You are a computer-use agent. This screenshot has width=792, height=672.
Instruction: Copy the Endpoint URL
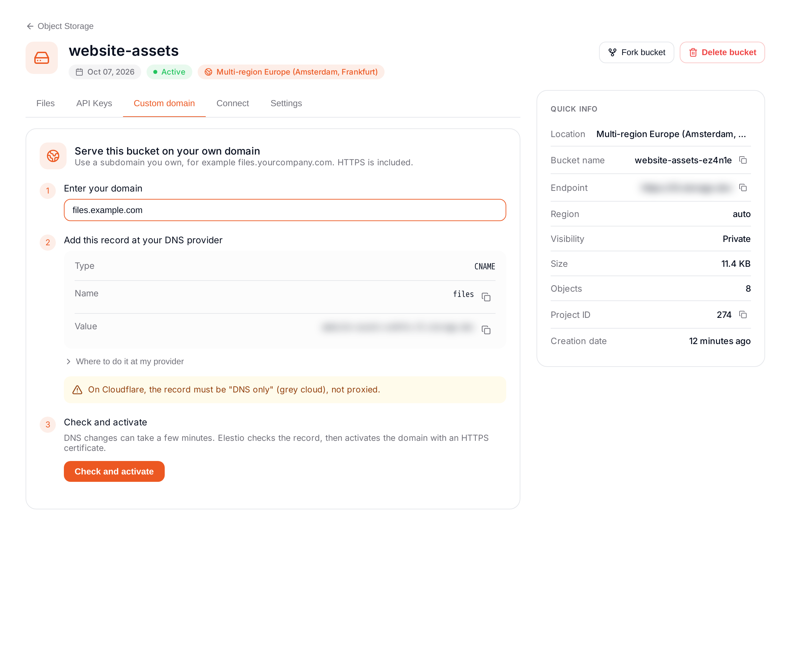[x=743, y=187]
